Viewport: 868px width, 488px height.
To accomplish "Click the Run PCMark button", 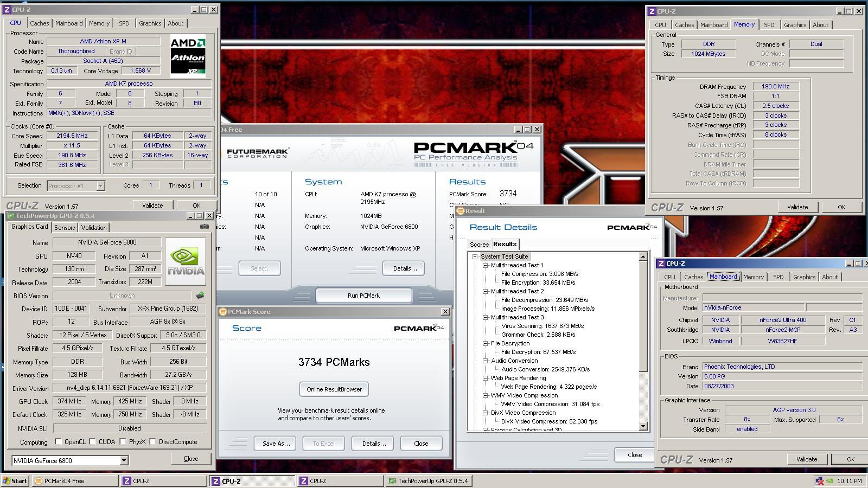I will tap(363, 296).
